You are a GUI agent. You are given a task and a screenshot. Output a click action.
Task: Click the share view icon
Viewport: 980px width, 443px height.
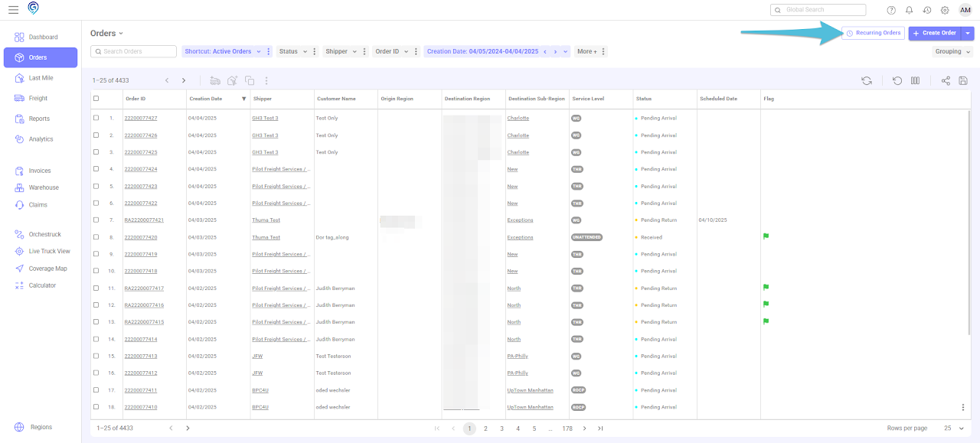pyautogui.click(x=946, y=80)
